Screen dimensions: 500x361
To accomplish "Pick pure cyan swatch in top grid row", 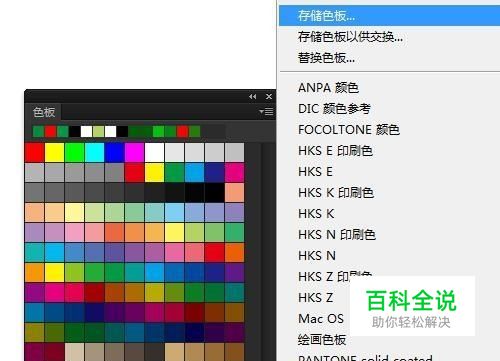I will 94,153.
